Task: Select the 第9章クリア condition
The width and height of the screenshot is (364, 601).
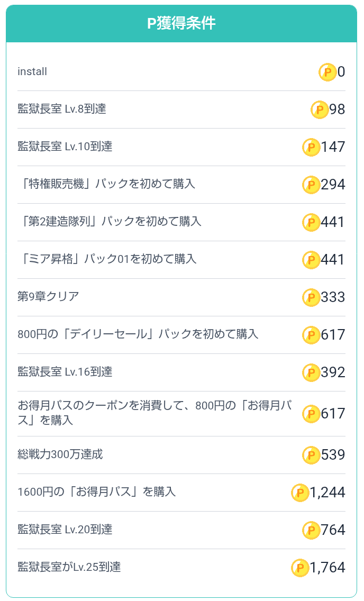Action: [x=48, y=297]
